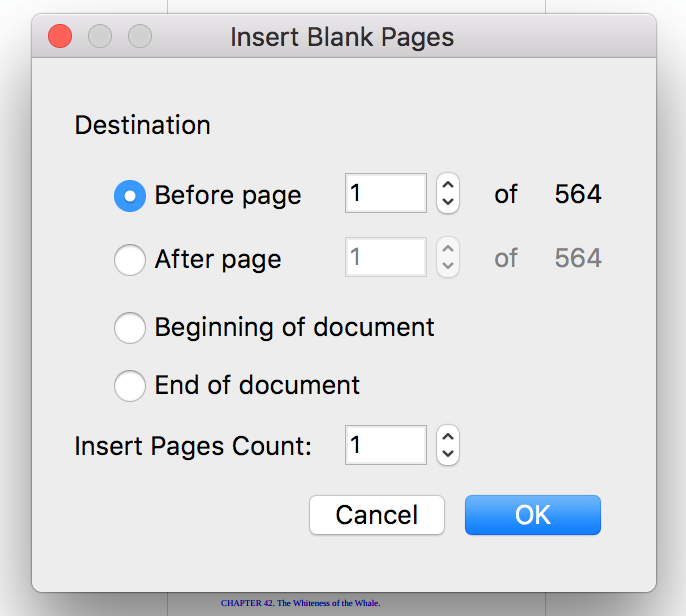The width and height of the screenshot is (686, 616).
Task: Click up arrow on After page stepper
Action: coord(448,248)
